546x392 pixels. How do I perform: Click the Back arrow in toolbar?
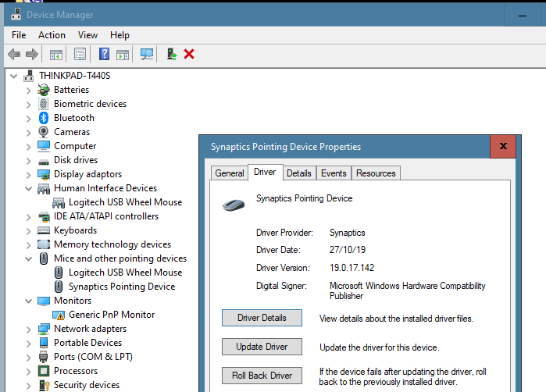click(x=13, y=54)
